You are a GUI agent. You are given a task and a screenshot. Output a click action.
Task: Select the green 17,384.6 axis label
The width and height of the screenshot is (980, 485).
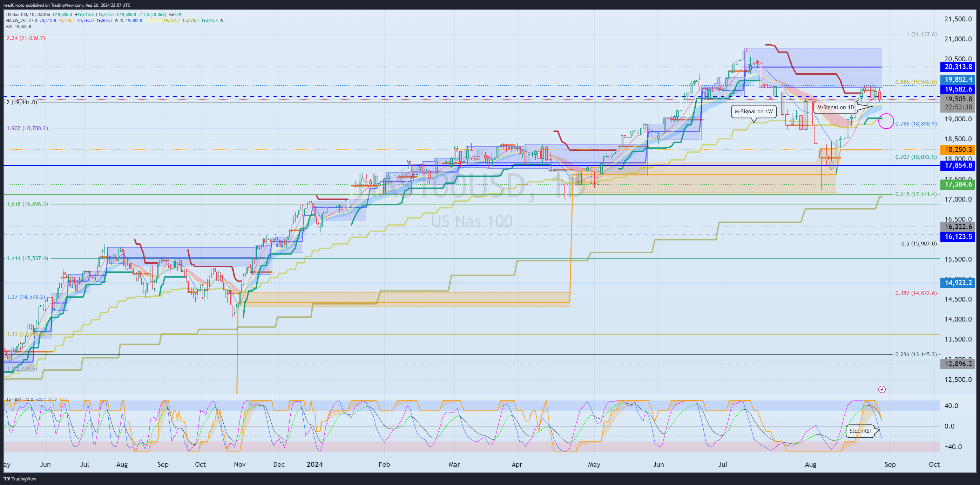pos(958,184)
